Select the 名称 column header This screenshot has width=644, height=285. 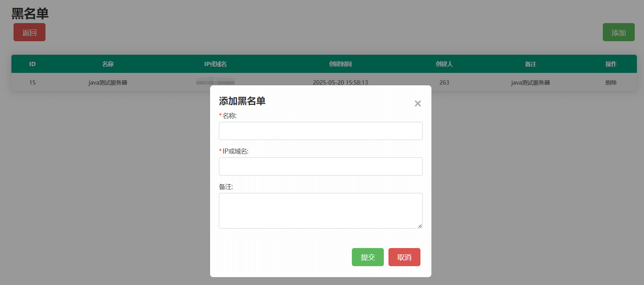point(108,64)
